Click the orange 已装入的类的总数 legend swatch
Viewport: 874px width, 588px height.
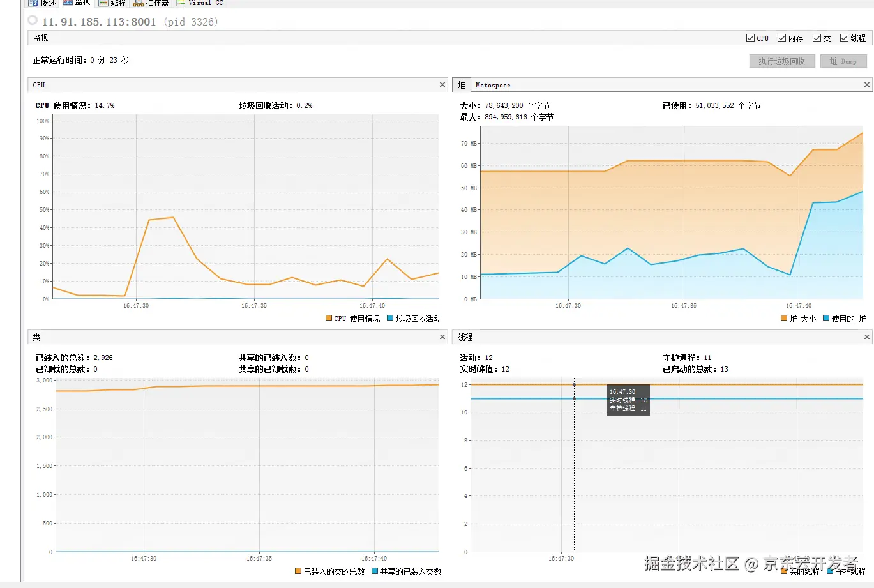point(298,571)
